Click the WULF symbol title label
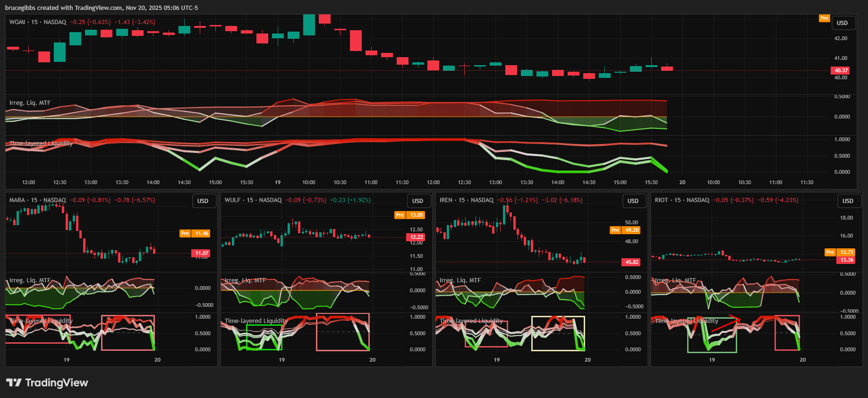This screenshot has width=868, height=398. point(233,200)
